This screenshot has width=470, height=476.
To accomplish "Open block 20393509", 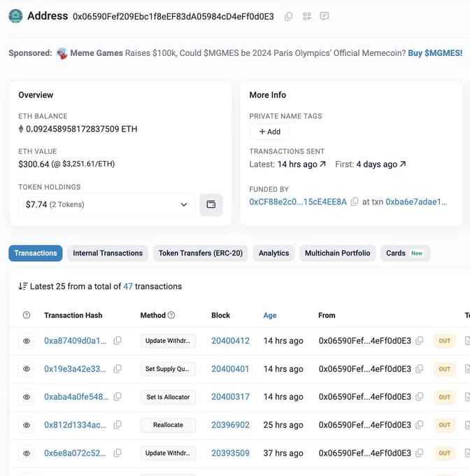I will [230, 453].
